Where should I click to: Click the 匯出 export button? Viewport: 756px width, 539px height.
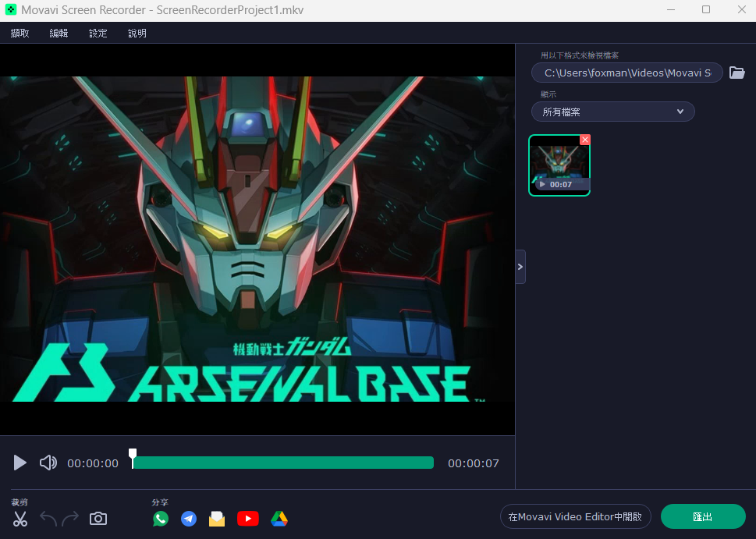[x=703, y=517]
